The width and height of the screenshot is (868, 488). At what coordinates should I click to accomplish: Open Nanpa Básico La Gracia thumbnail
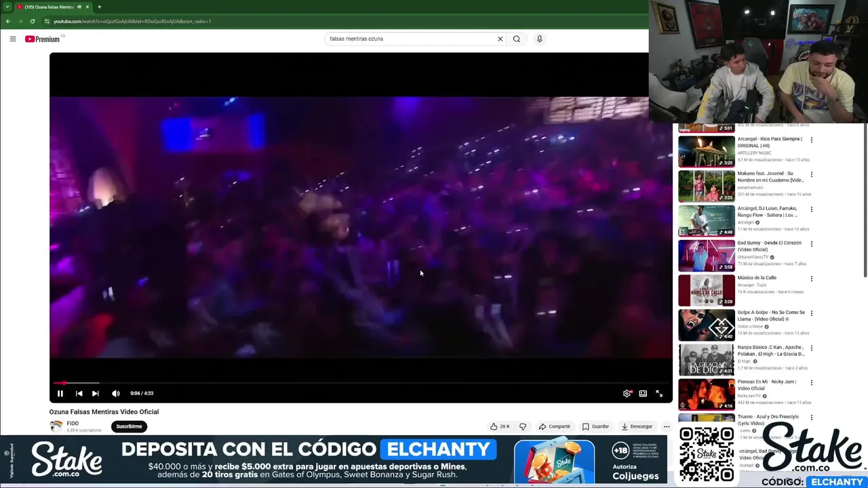point(707,359)
